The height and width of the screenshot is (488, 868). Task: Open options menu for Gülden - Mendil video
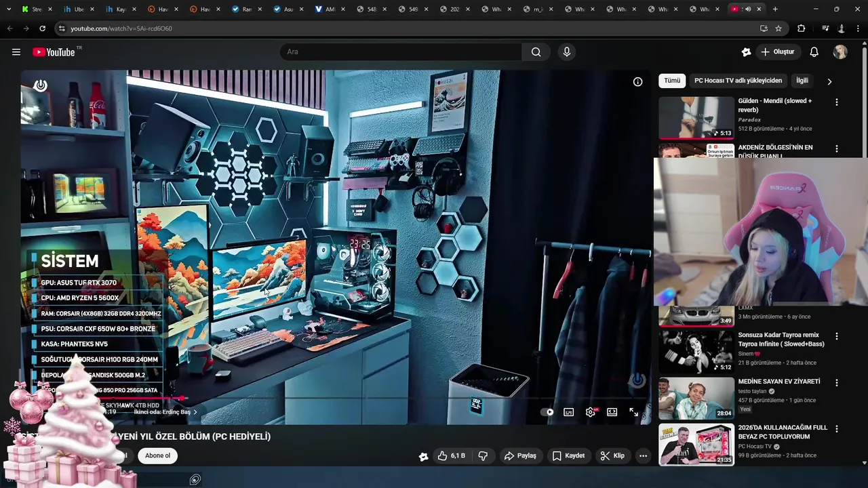pos(836,102)
